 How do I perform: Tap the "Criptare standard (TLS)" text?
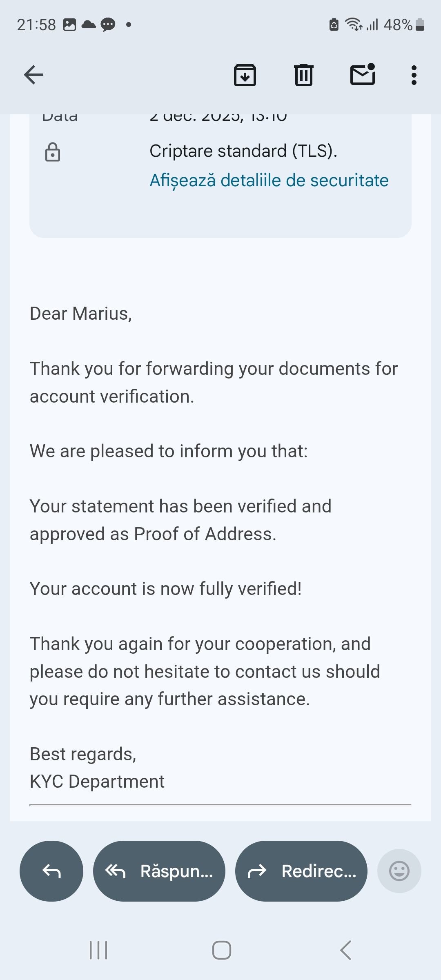pos(243,151)
